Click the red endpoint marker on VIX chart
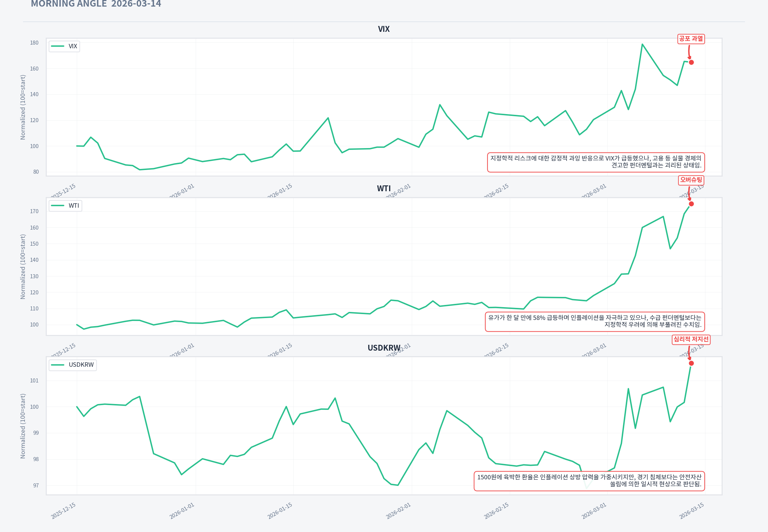The width and height of the screenshot is (768, 532). (691, 63)
